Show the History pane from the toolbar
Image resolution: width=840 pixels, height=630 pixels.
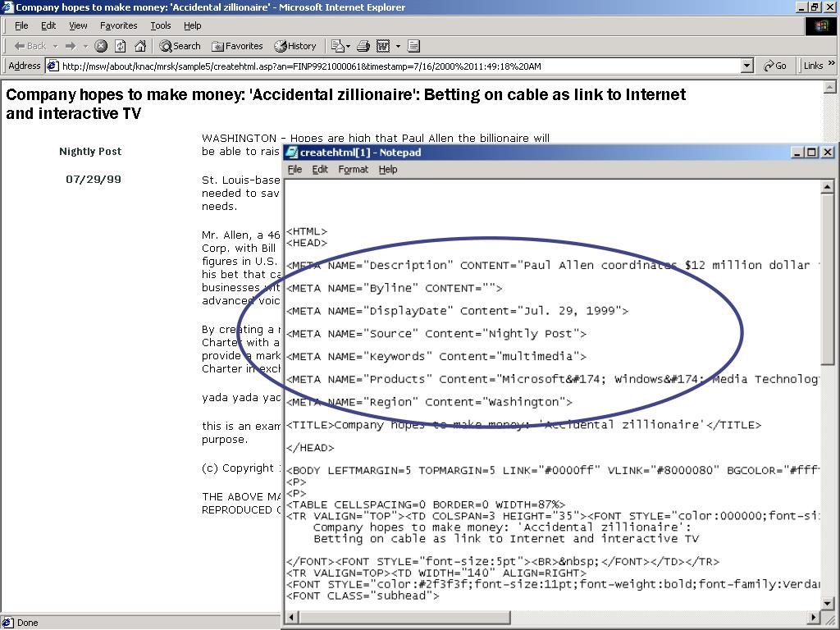(295, 46)
